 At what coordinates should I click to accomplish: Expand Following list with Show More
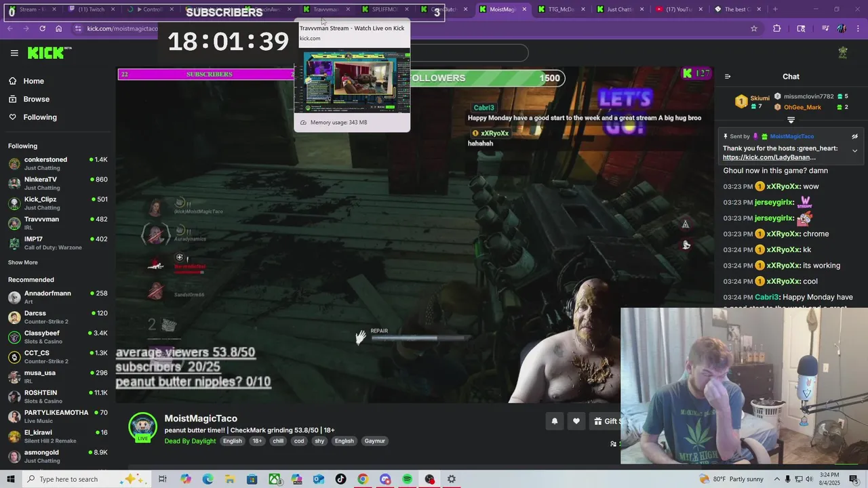coord(23,262)
